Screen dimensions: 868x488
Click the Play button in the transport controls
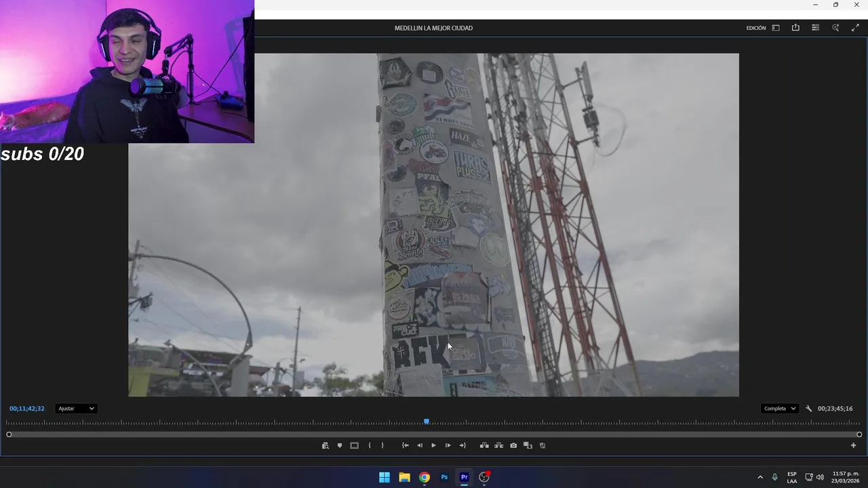433,445
